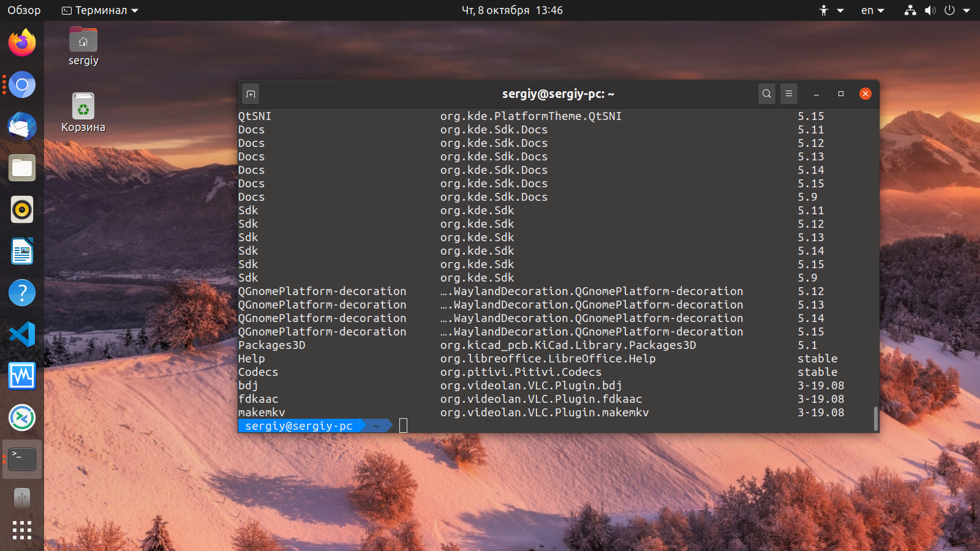Viewport: 980px width, 551px height.
Task: Launch Rhythmbox music player from the dock
Action: click(22, 209)
